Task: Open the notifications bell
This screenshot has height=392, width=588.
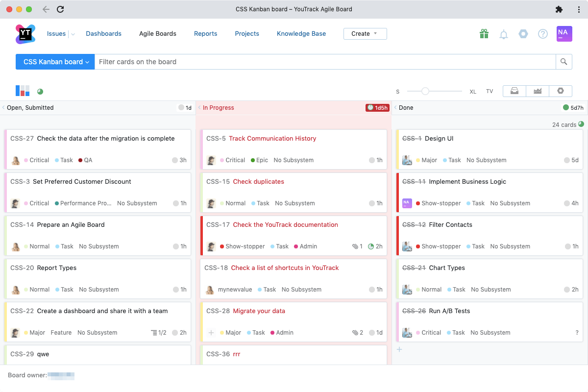Action: pyautogui.click(x=504, y=34)
